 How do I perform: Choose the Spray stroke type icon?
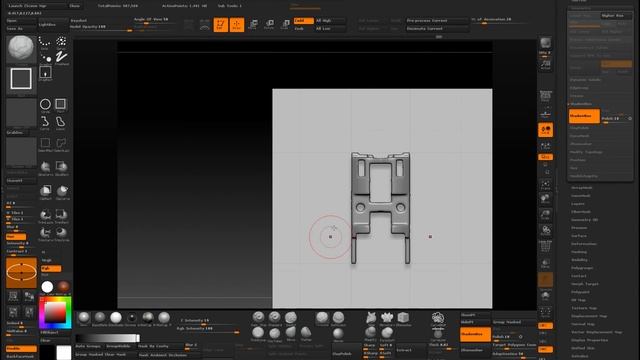click(x=61, y=41)
